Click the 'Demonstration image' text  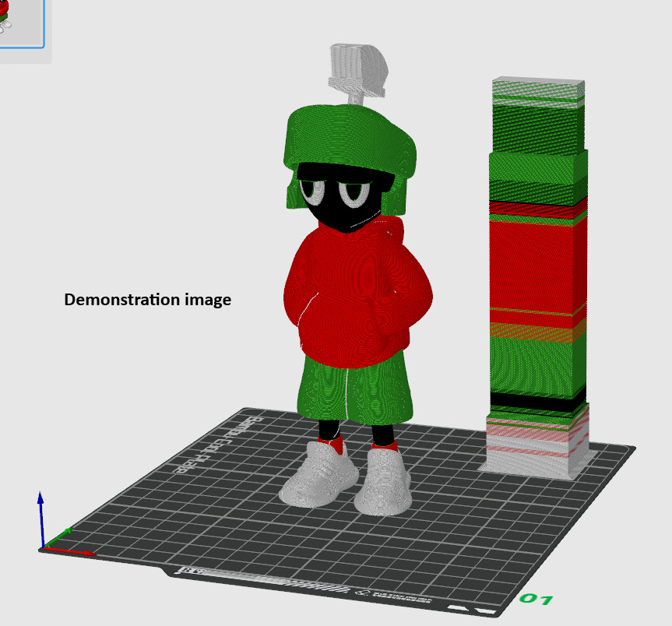pyautogui.click(x=147, y=300)
